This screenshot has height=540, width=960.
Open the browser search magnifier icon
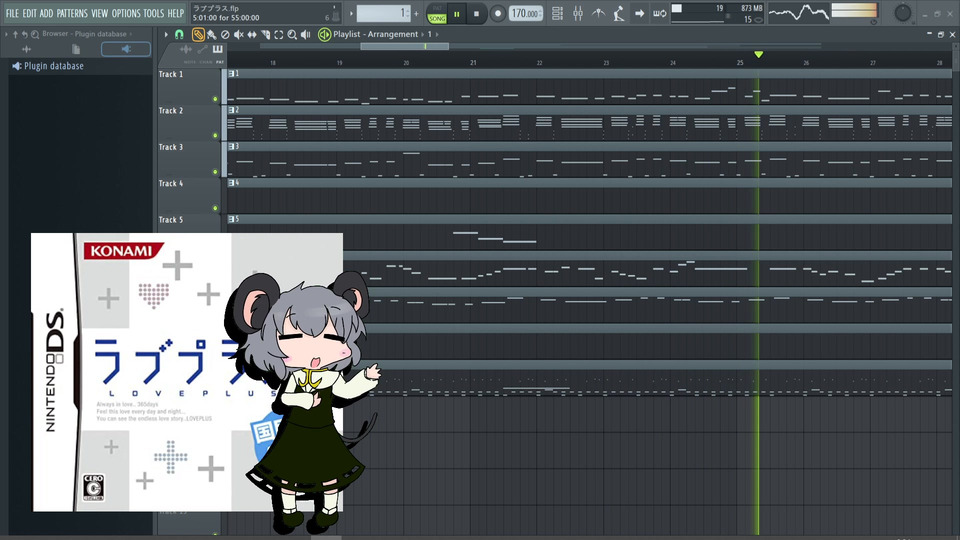[x=35, y=34]
